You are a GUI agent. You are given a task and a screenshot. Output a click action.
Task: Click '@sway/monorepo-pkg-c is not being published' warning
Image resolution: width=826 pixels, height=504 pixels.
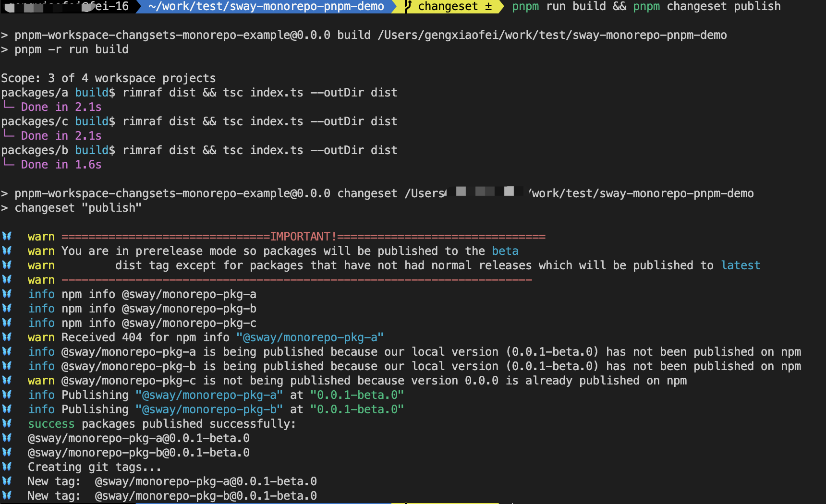pos(357,381)
